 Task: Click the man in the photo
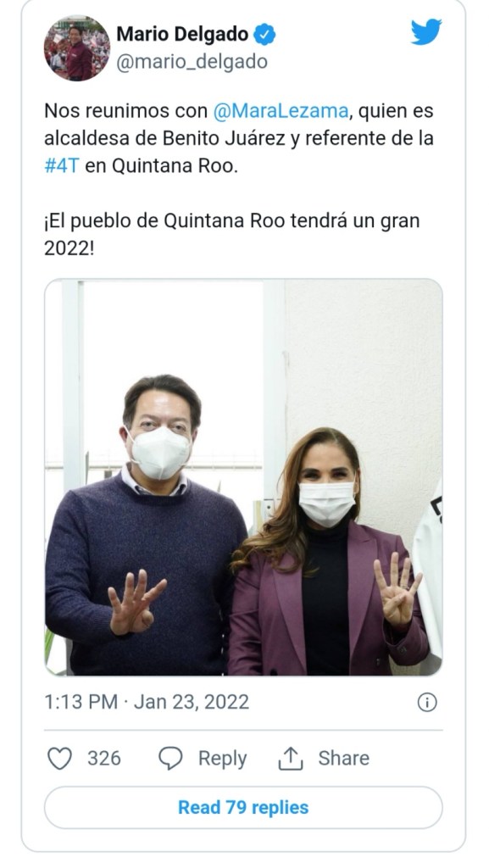tap(145, 526)
